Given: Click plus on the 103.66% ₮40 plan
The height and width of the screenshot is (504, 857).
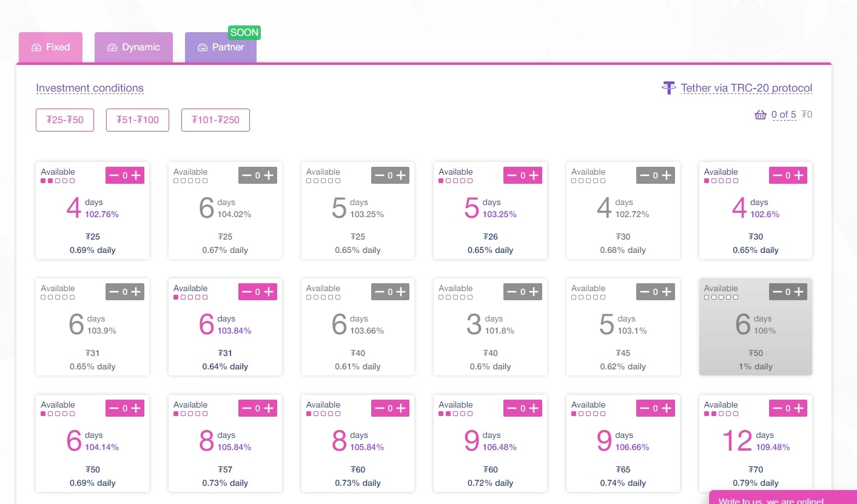Looking at the screenshot, I should (x=402, y=292).
